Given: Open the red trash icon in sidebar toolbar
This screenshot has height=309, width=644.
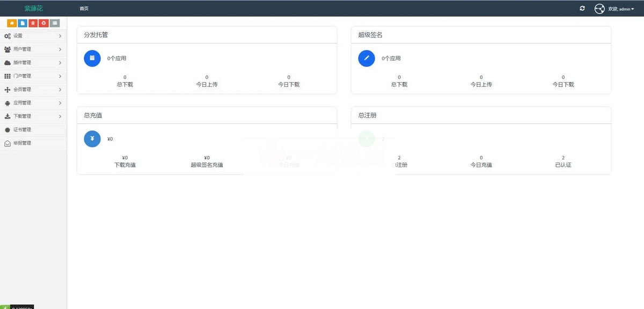Looking at the screenshot, I should pyautogui.click(x=33, y=23).
